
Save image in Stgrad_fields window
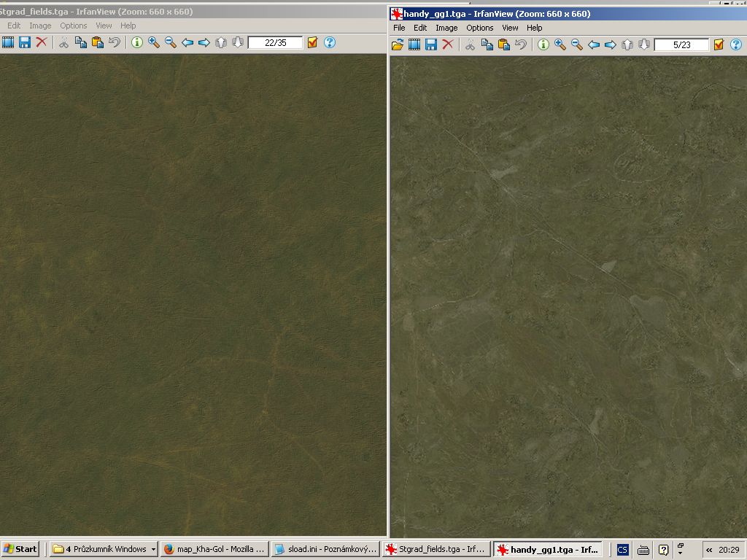pyautogui.click(x=25, y=42)
